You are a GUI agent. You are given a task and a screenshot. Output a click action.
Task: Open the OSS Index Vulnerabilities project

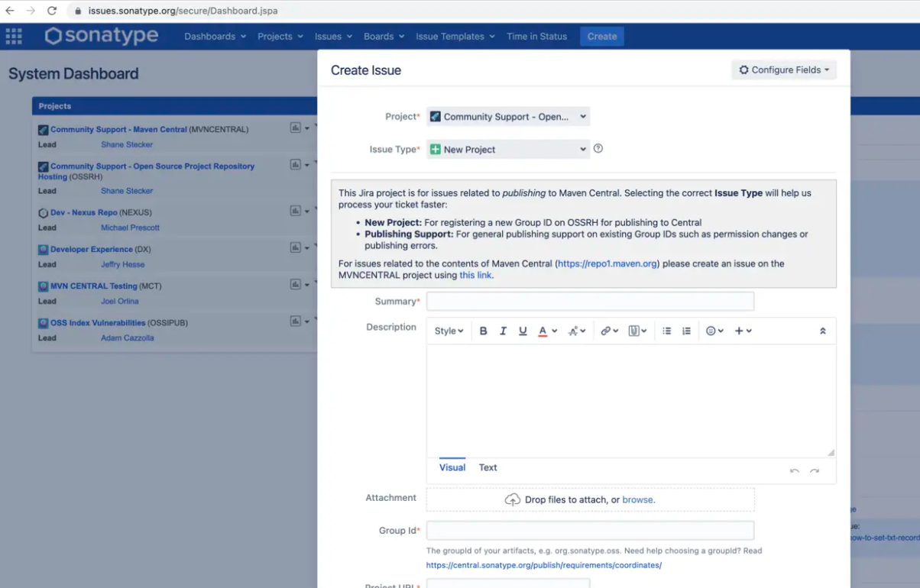[97, 322]
